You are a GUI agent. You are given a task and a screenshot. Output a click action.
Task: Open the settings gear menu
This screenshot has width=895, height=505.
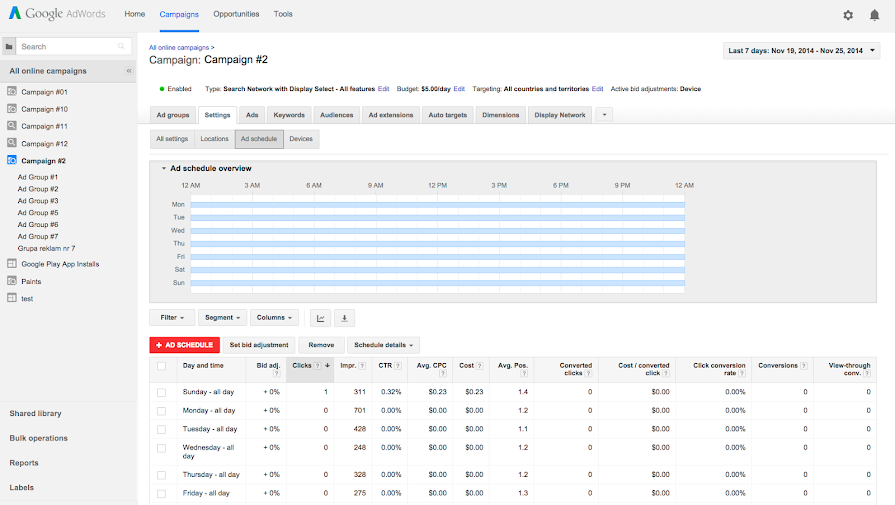pyautogui.click(x=848, y=15)
